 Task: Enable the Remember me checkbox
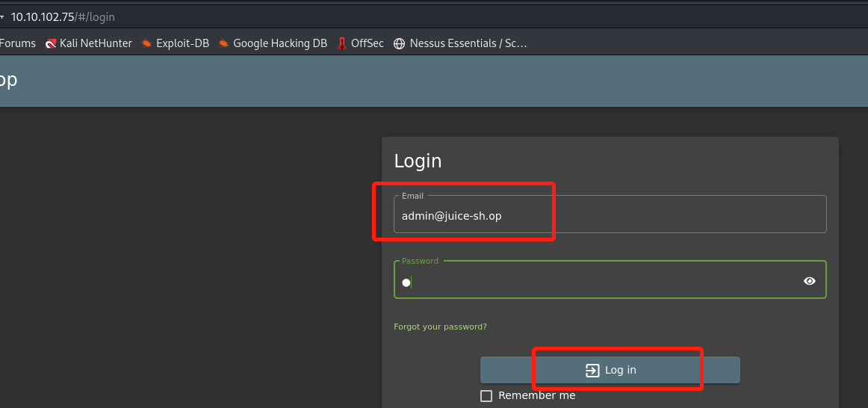click(486, 396)
